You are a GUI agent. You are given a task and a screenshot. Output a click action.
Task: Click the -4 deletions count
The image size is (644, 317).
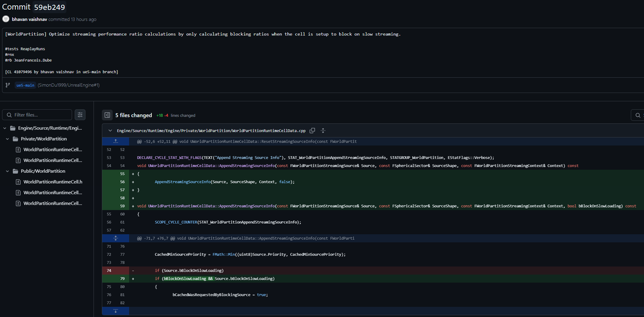[167, 115]
